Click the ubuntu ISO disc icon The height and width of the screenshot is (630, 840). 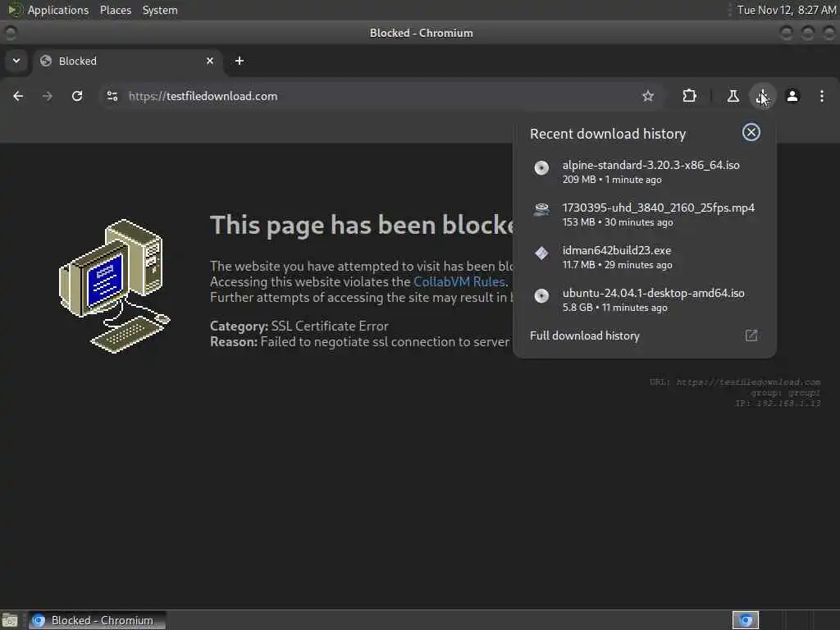pyautogui.click(x=541, y=295)
